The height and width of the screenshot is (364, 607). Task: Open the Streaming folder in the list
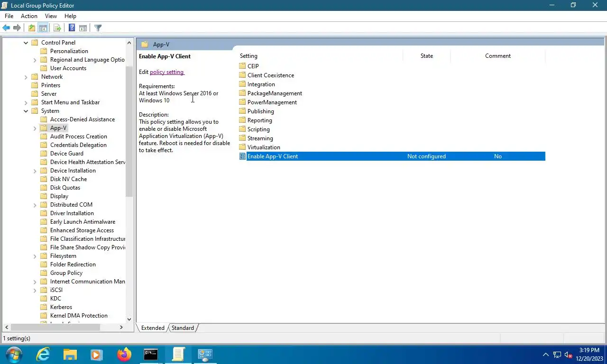[256, 138]
